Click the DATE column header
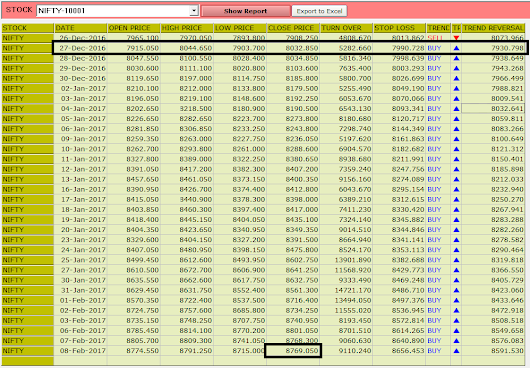The image size is (530, 368). [80, 28]
